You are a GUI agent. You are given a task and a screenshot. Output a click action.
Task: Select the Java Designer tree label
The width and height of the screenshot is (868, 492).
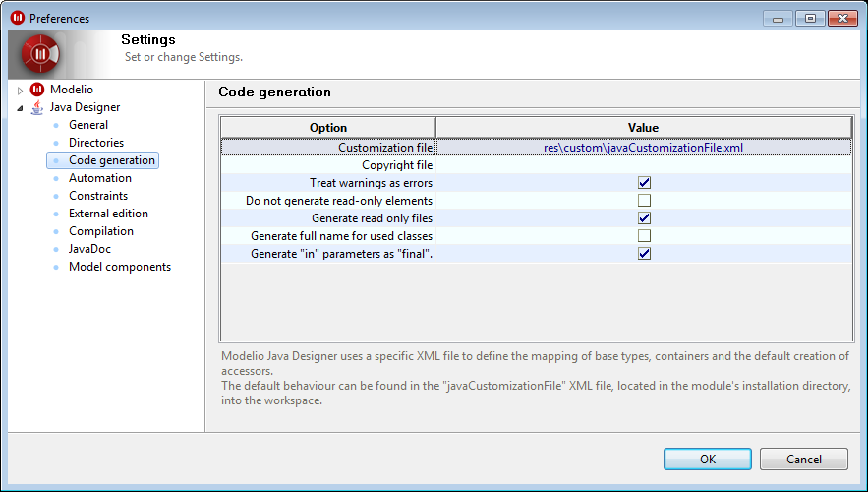(x=85, y=107)
